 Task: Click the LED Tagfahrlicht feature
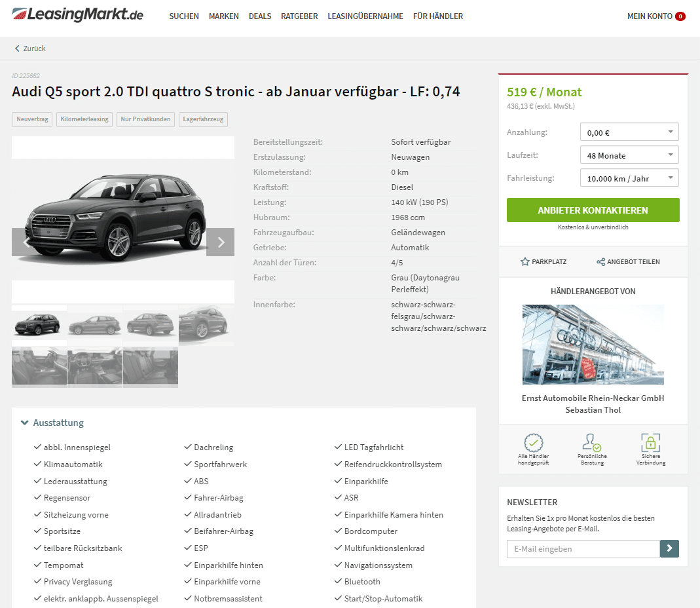(374, 447)
